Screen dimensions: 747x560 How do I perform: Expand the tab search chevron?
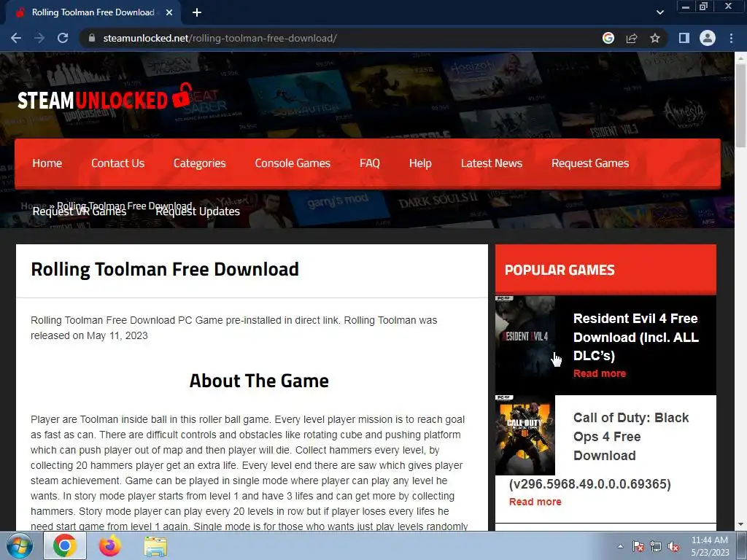[x=659, y=12]
